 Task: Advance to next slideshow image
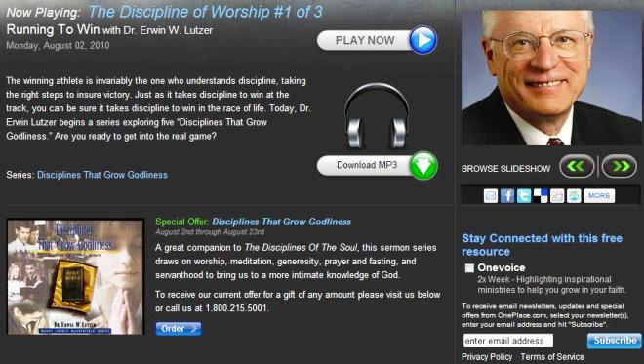point(620,166)
